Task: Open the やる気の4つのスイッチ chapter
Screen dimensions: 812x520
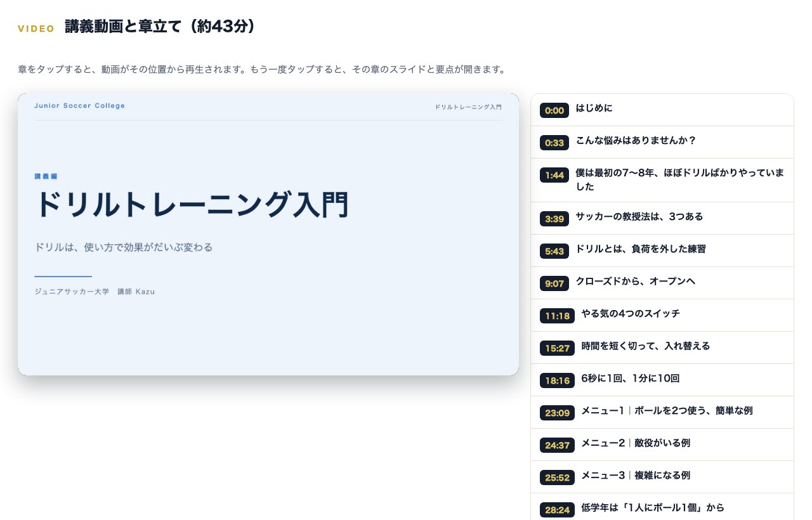Action: click(662, 315)
